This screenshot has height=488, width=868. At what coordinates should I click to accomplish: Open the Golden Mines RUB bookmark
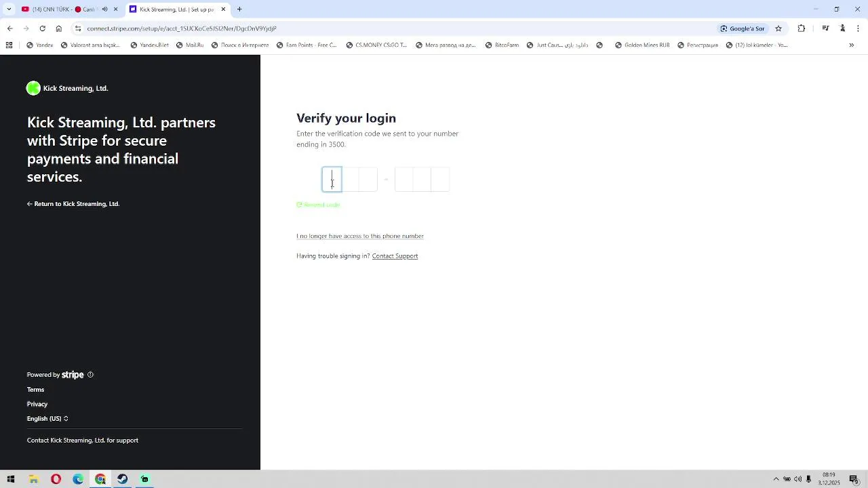(x=642, y=45)
